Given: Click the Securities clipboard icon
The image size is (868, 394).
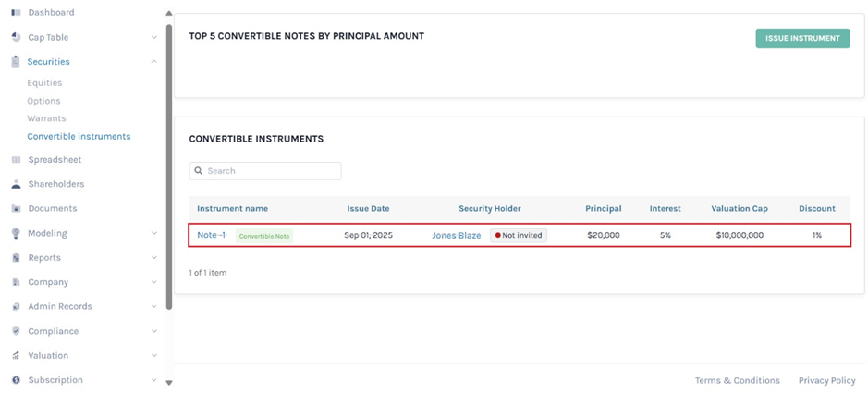Looking at the screenshot, I should point(16,62).
